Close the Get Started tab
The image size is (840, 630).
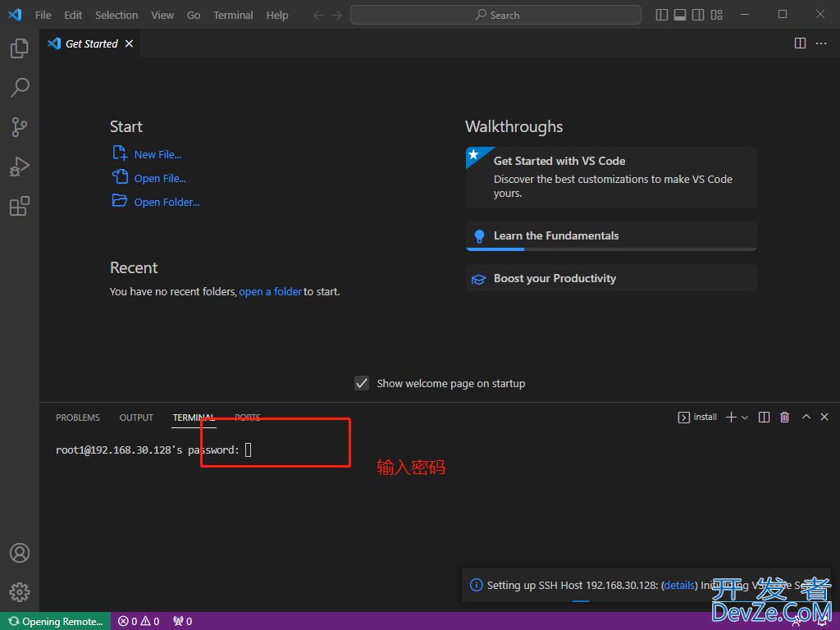pos(129,44)
